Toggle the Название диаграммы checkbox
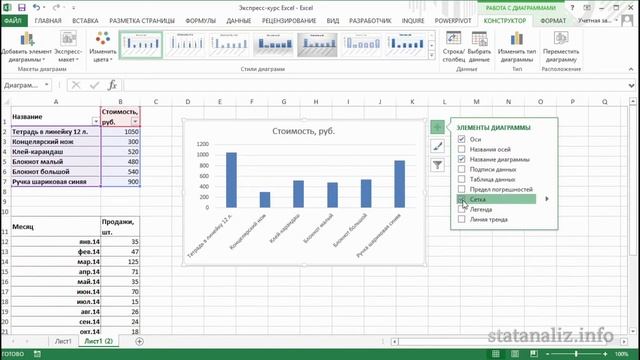 click(x=461, y=159)
